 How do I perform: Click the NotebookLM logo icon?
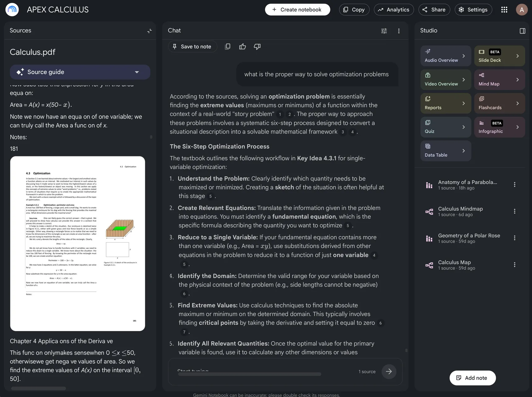pos(12,10)
